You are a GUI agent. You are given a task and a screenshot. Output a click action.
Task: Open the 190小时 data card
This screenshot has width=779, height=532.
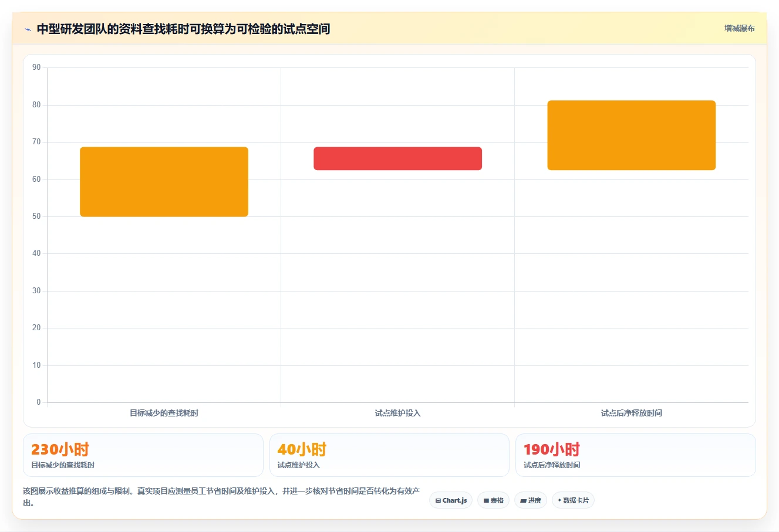click(636, 455)
